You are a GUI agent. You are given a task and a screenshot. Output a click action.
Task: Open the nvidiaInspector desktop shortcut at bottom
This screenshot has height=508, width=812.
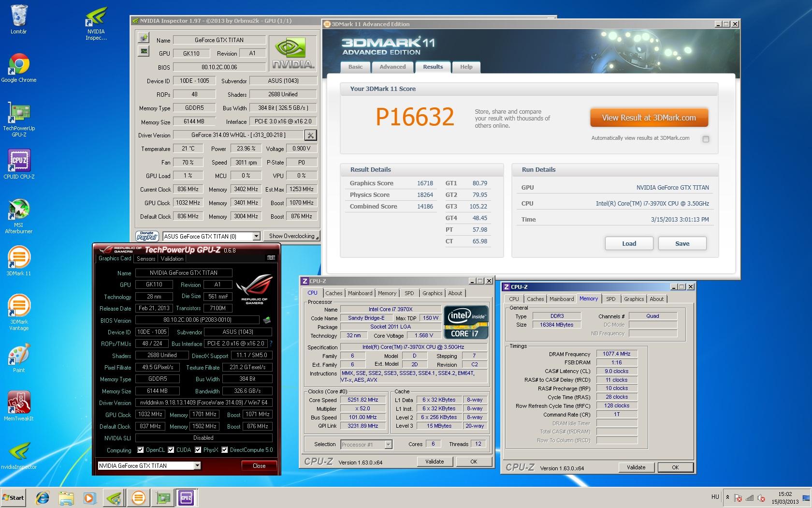tap(19, 455)
